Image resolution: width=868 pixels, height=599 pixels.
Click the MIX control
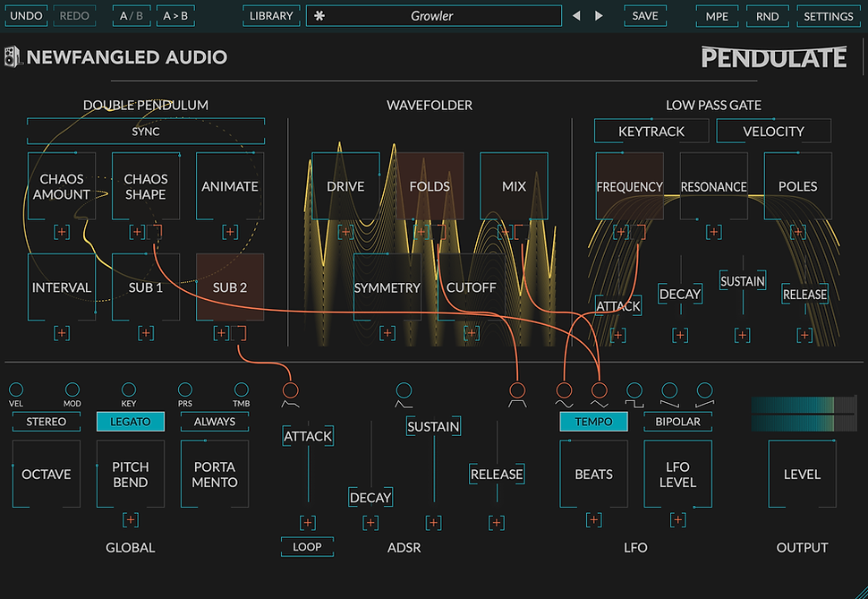tap(514, 186)
